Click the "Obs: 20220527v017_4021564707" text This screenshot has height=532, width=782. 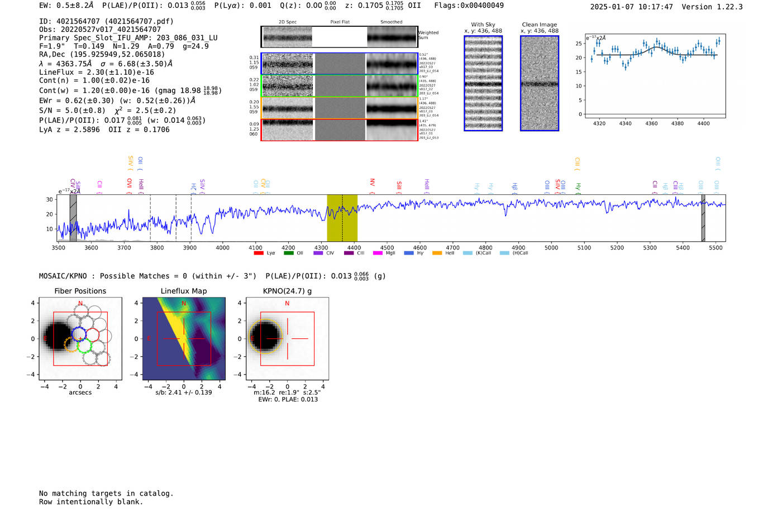[x=100, y=30]
